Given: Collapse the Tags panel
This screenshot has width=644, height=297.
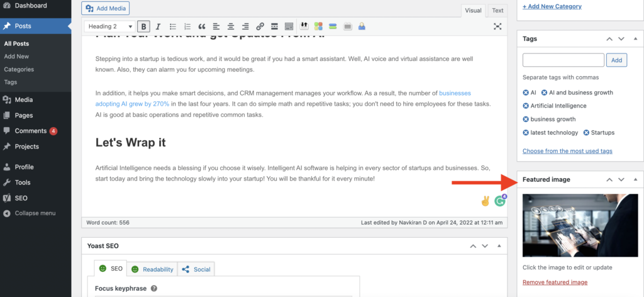Looking at the screenshot, I should 635,39.
